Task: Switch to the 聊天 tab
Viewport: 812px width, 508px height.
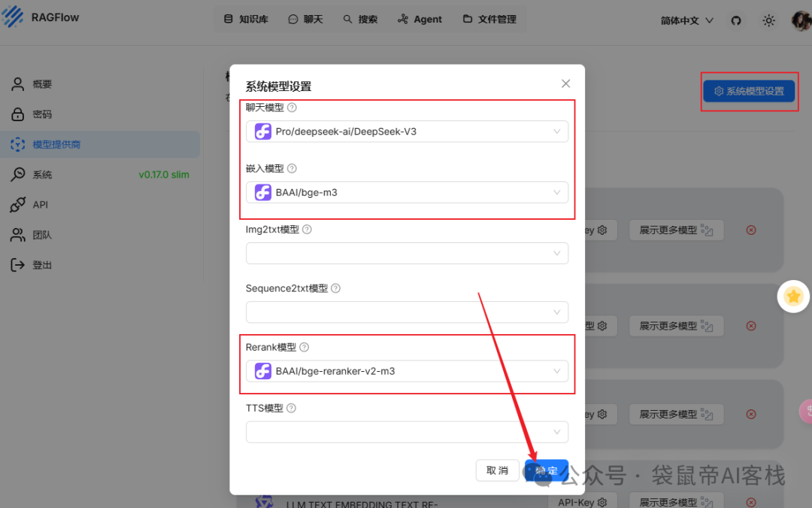Action: (x=305, y=19)
